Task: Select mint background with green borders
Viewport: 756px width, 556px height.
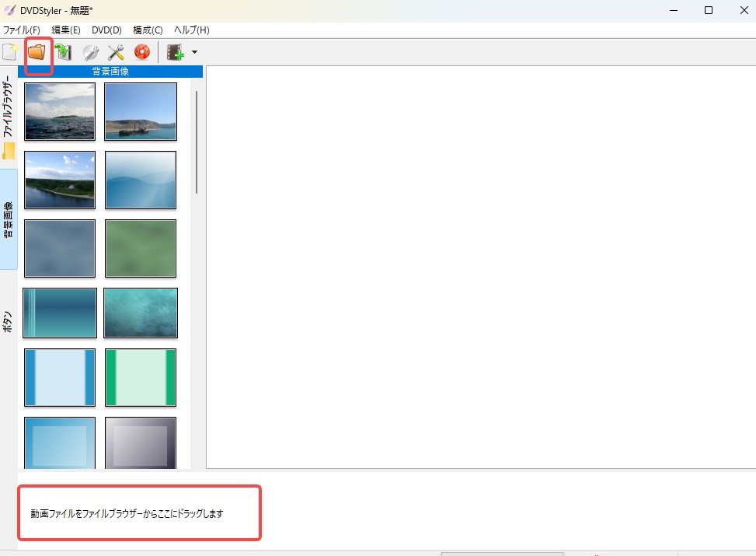Action: pyautogui.click(x=141, y=377)
